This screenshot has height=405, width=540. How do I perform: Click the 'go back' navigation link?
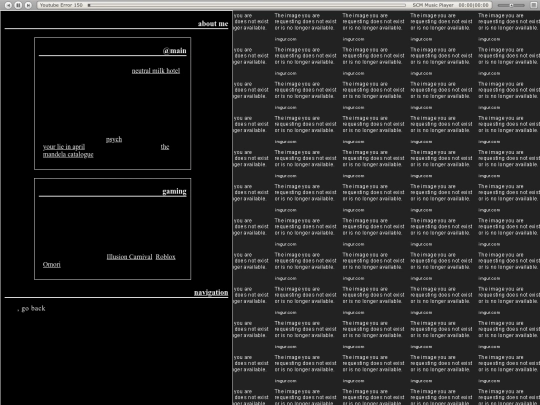tap(33, 309)
